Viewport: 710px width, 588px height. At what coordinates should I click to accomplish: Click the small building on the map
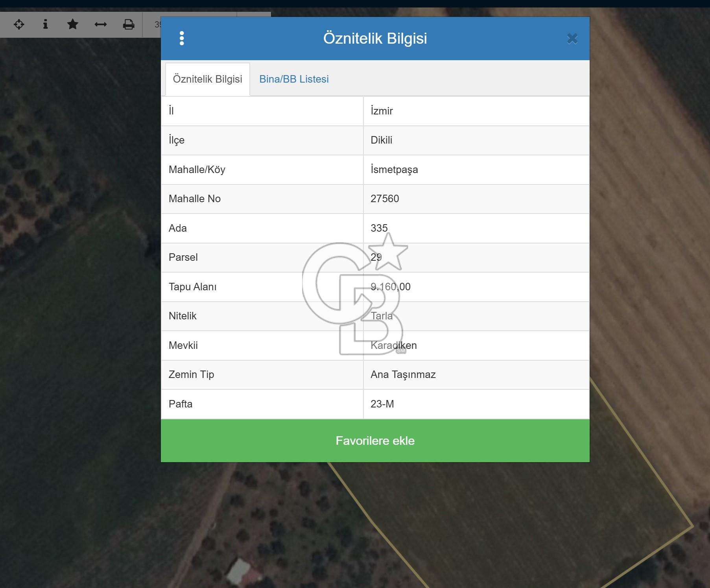tap(239, 571)
